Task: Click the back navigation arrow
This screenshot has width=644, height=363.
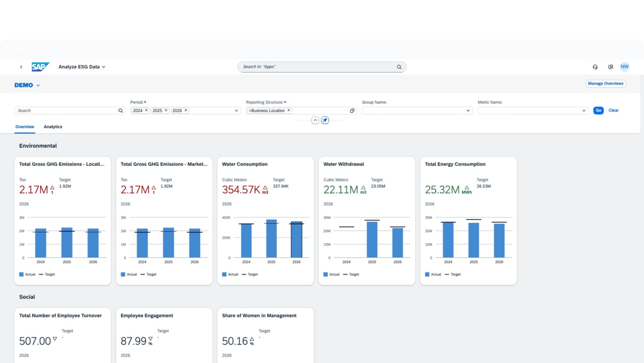Action: (21, 67)
